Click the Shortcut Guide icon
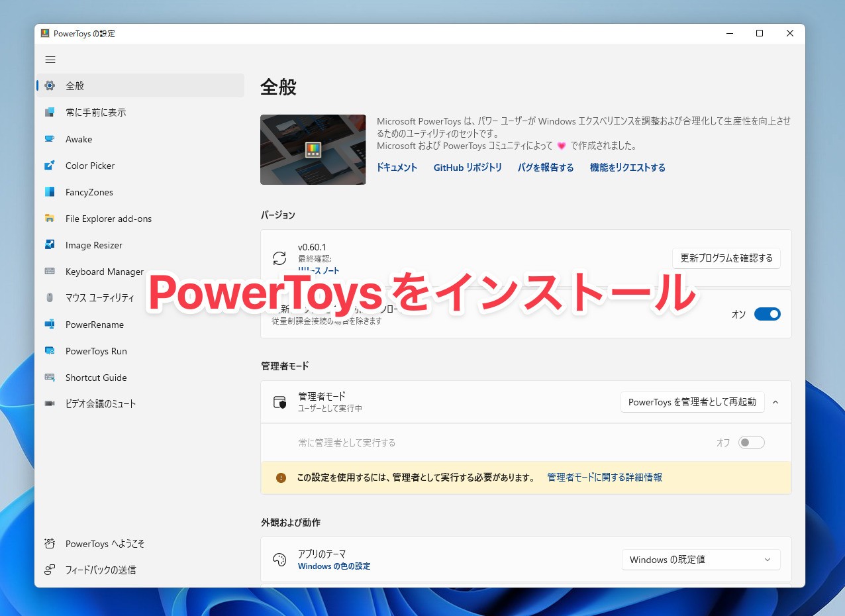 50,378
